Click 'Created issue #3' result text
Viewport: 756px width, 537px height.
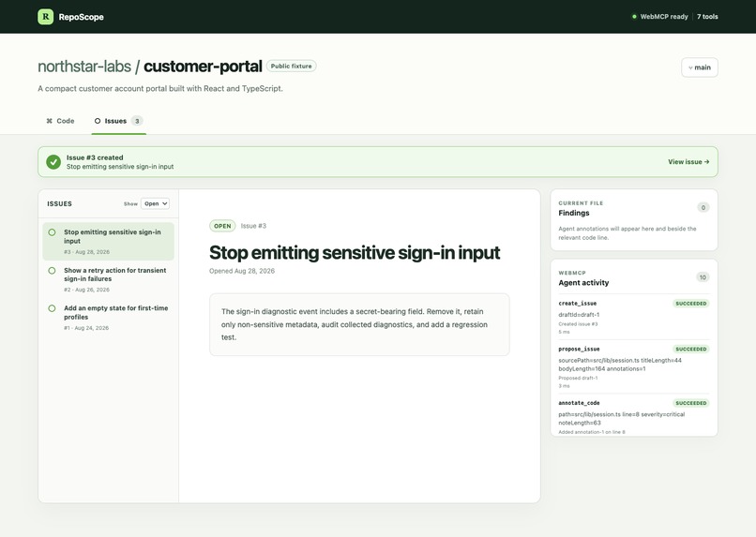pos(578,324)
